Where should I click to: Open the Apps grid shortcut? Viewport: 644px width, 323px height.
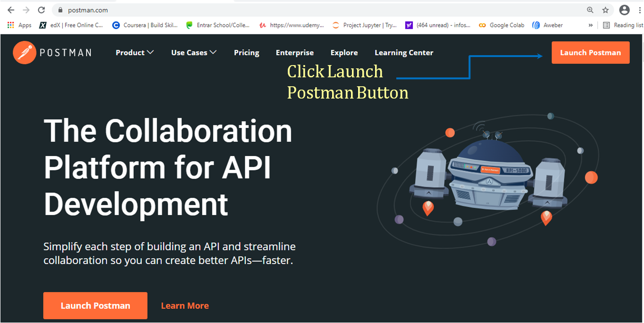click(x=19, y=25)
